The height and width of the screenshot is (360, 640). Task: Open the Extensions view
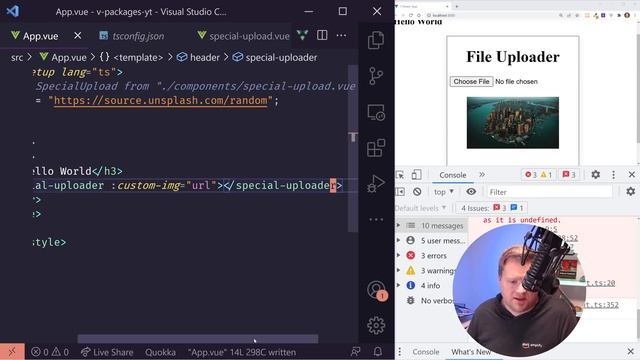[376, 148]
